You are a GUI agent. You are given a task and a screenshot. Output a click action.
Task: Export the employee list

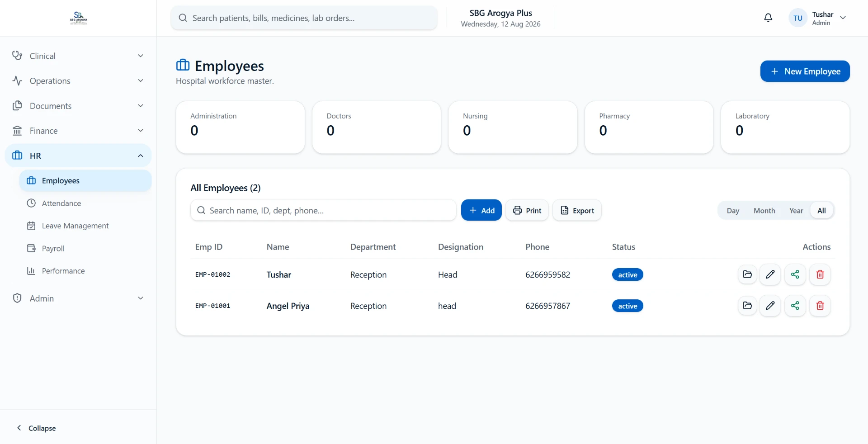[x=577, y=210]
